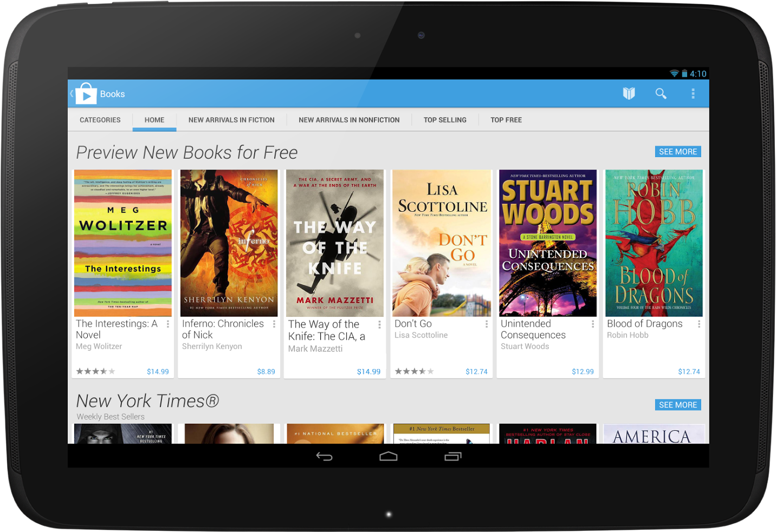
Task: Tap $12.99 price of Unintended Consequences
Action: 583,372
